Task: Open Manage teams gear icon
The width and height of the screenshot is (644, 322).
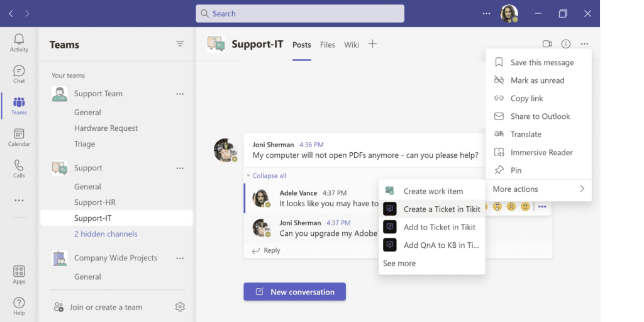Action: click(x=180, y=307)
